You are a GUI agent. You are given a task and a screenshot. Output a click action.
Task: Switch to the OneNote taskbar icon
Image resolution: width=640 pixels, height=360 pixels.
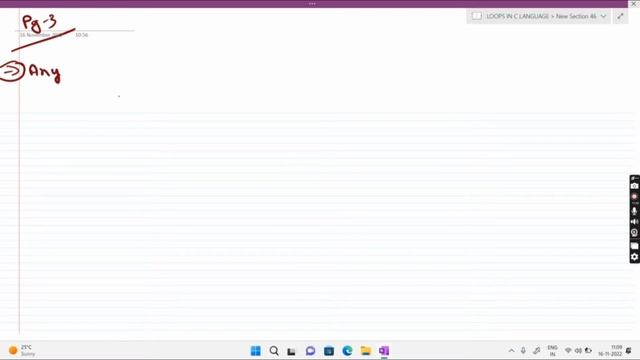click(x=384, y=351)
